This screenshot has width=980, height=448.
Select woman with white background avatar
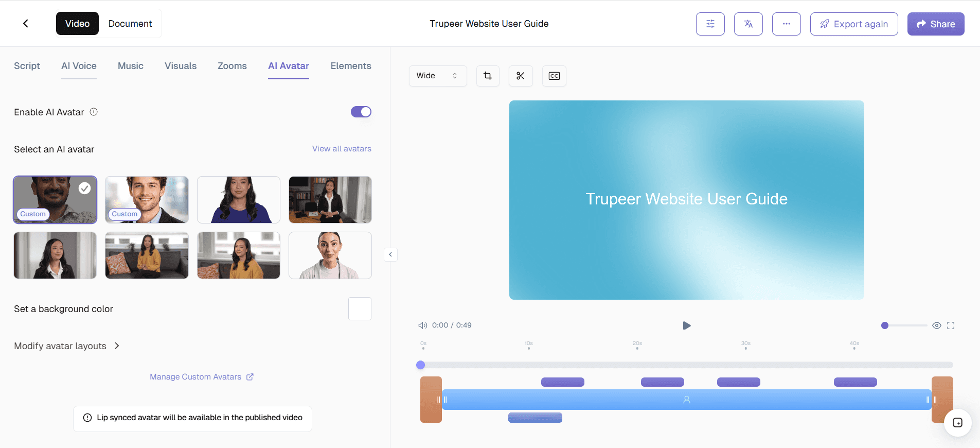point(330,255)
